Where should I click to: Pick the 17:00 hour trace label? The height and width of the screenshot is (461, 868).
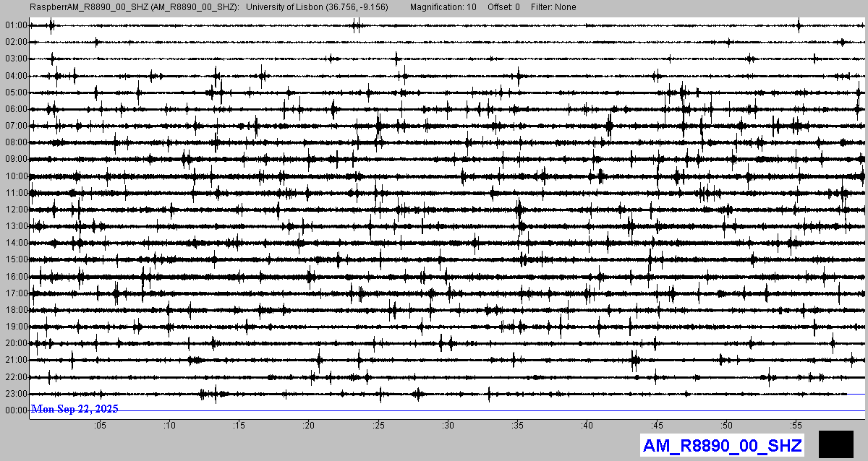pos(15,293)
